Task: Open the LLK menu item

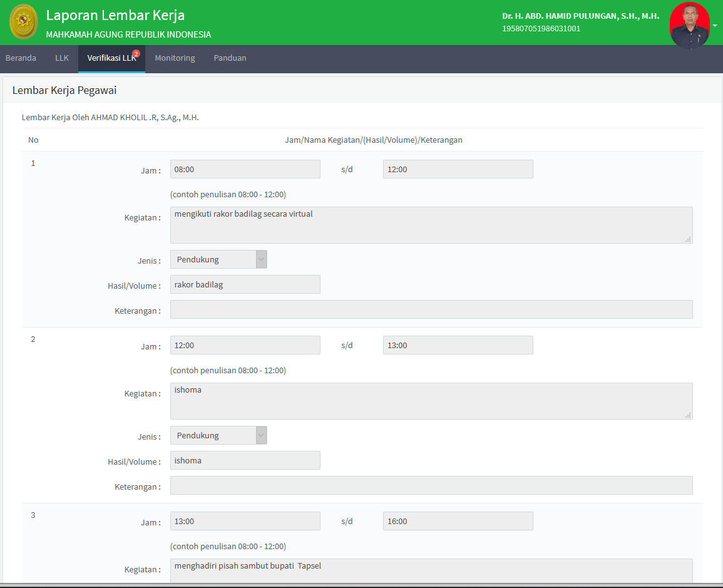Action: pos(62,58)
